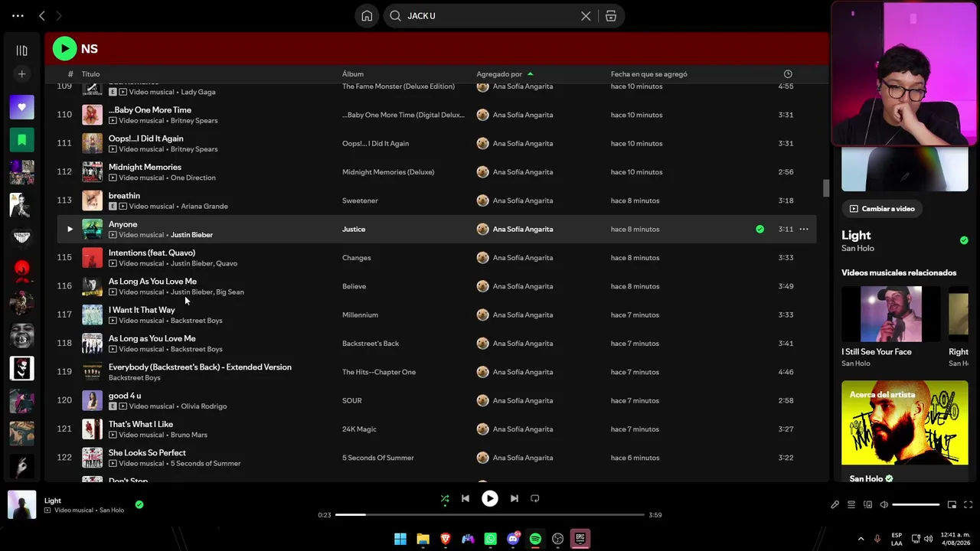Open artist link Bruno Mars

pyautogui.click(x=189, y=435)
